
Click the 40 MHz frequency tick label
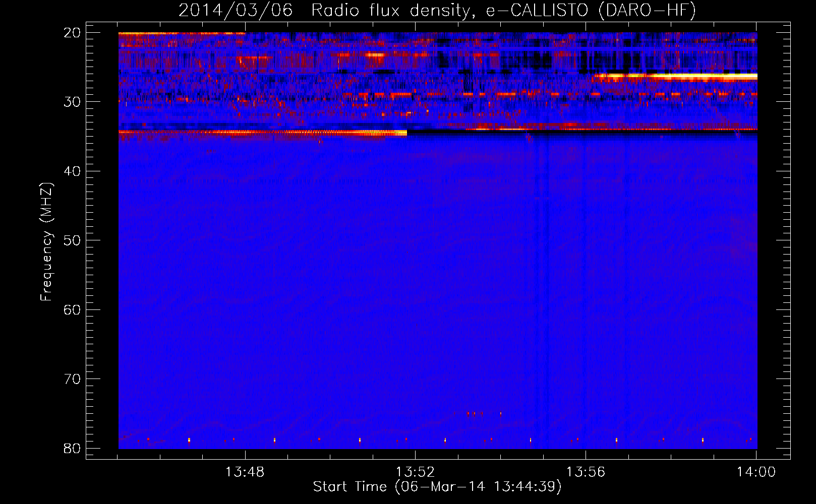72,171
